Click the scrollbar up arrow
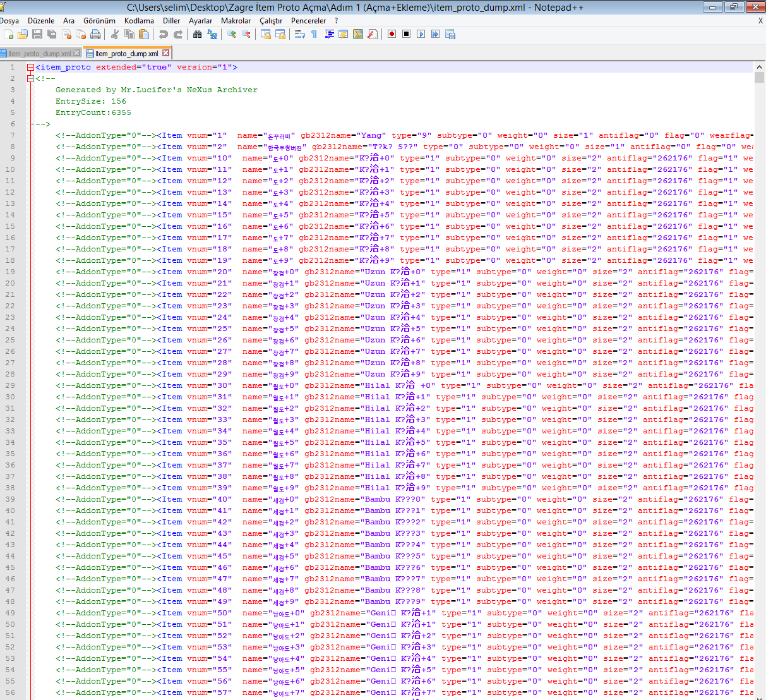This screenshot has width=766, height=700. (760, 67)
